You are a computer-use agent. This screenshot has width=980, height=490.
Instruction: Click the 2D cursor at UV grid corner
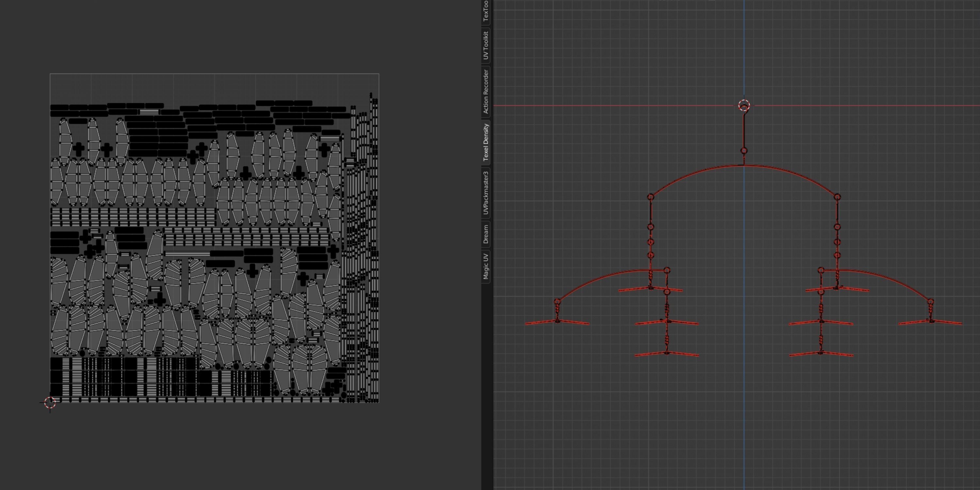pos(50,402)
